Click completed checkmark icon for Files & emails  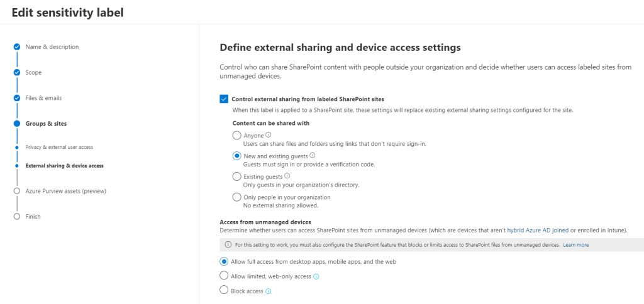coord(17,98)
